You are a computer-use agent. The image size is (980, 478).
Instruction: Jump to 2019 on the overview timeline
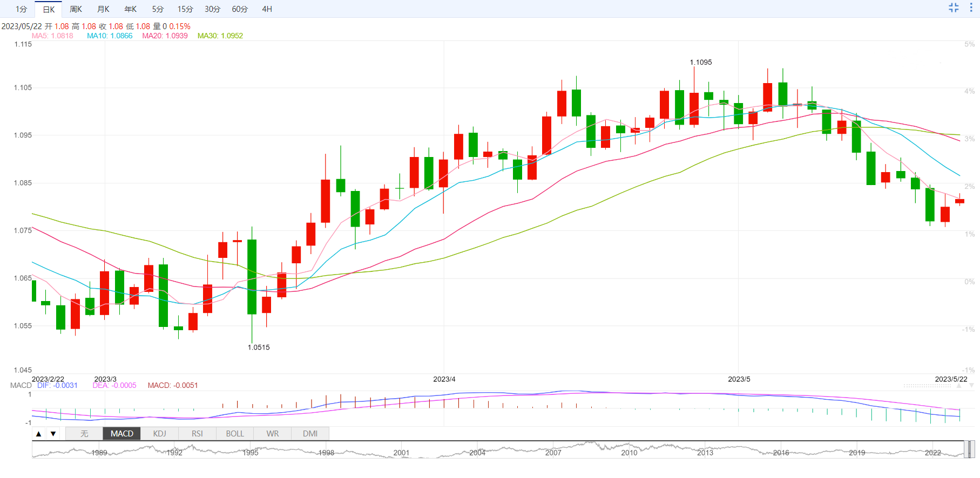(x=857, y=453)
